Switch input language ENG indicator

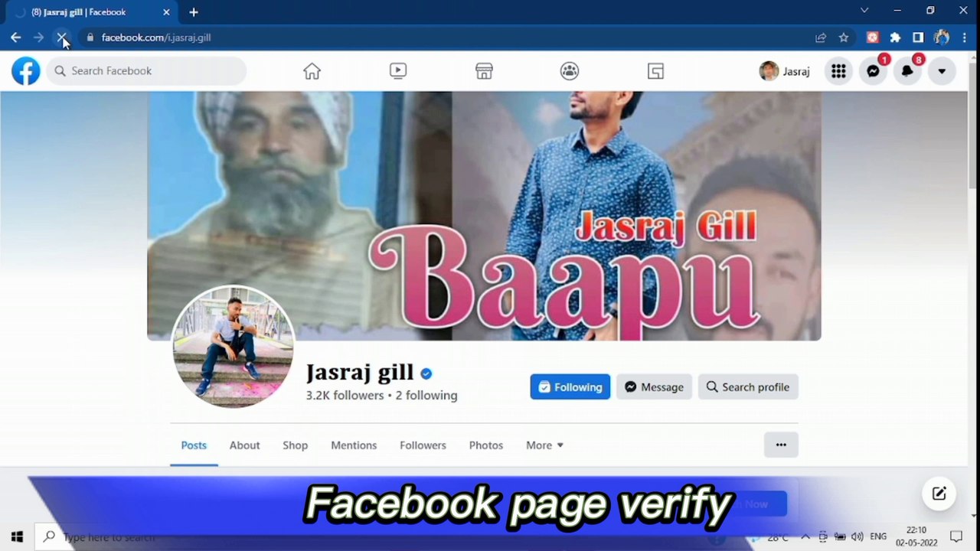(x=878, y=537)
